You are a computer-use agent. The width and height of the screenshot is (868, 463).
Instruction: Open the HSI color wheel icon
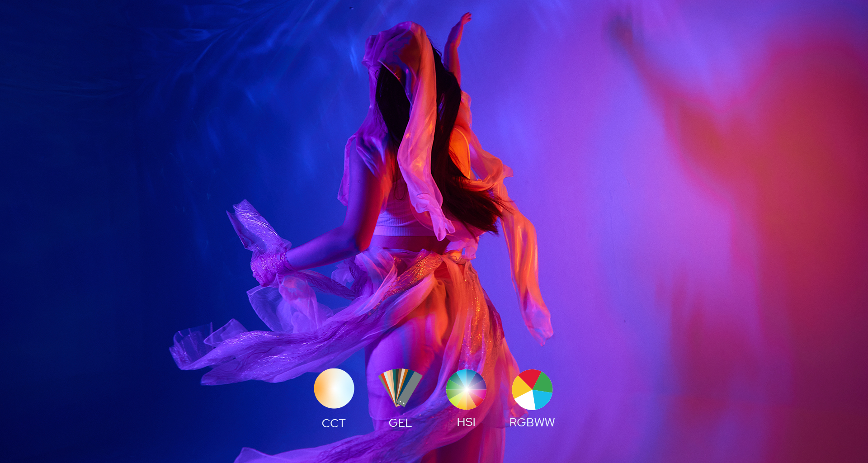(466, 389)
